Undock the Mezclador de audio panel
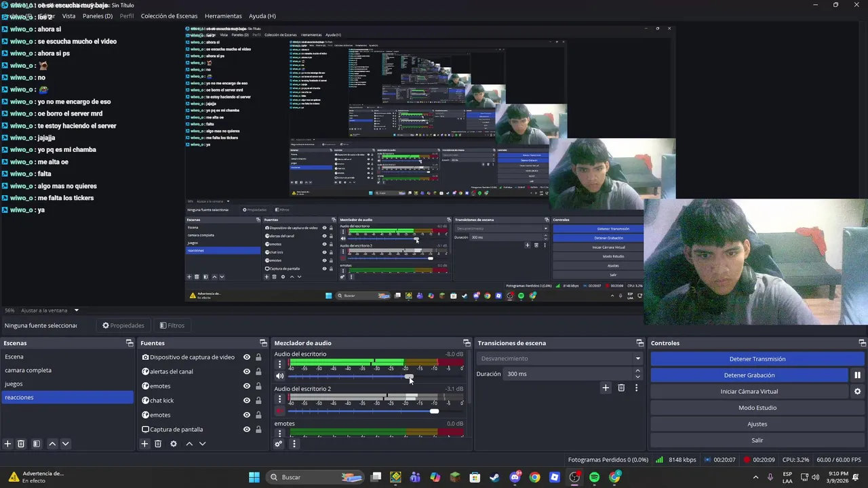Image resolution: width=868 pixels, height=488 pixels. [467, 343]
